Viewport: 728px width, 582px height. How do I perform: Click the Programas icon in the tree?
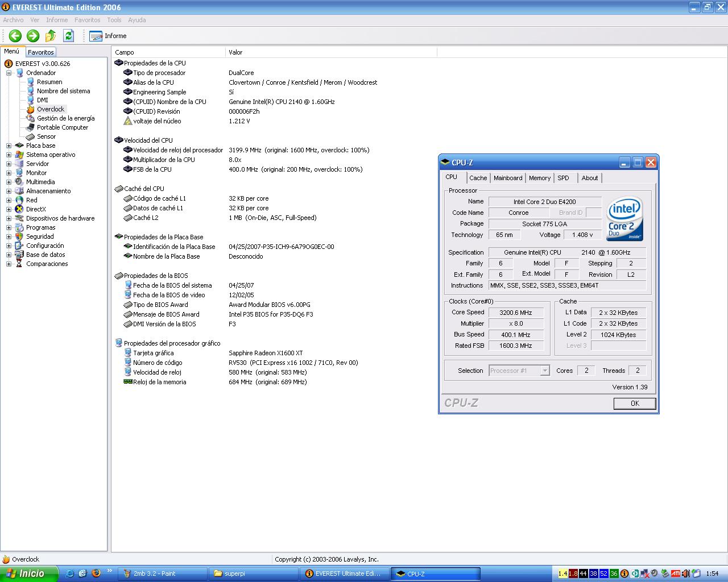pos(19,227)
